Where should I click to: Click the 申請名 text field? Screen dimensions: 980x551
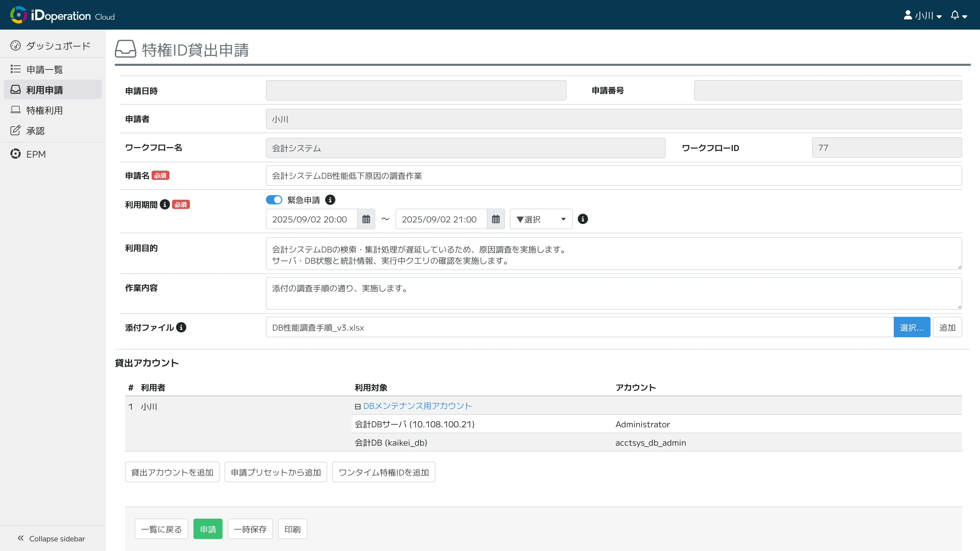(x=613, y=176)
